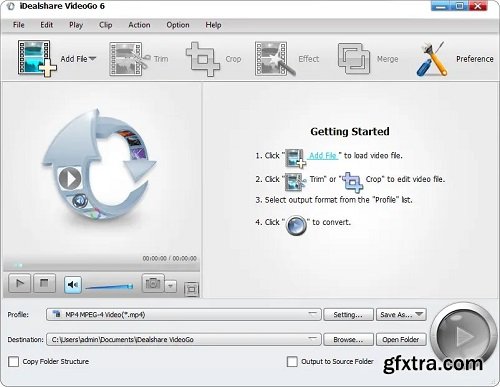Adjust the volume slider
This screenshot has width=500, height=387.
(109, 286)
